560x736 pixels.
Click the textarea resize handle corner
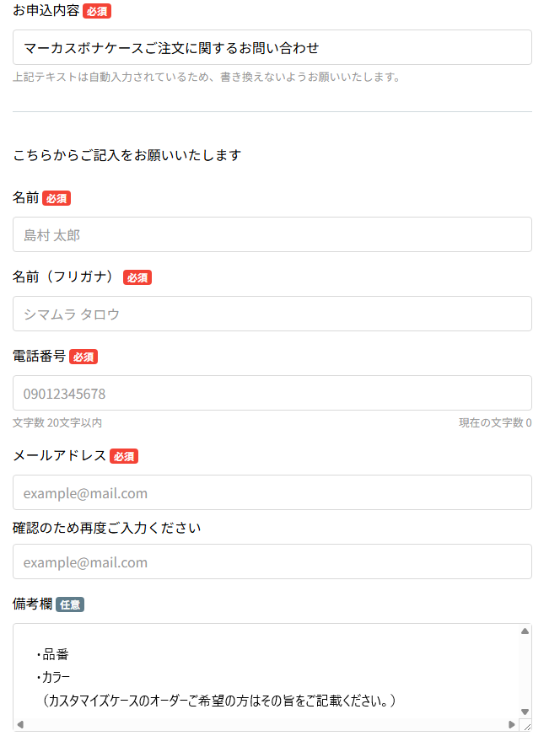[x=525, y=725]
